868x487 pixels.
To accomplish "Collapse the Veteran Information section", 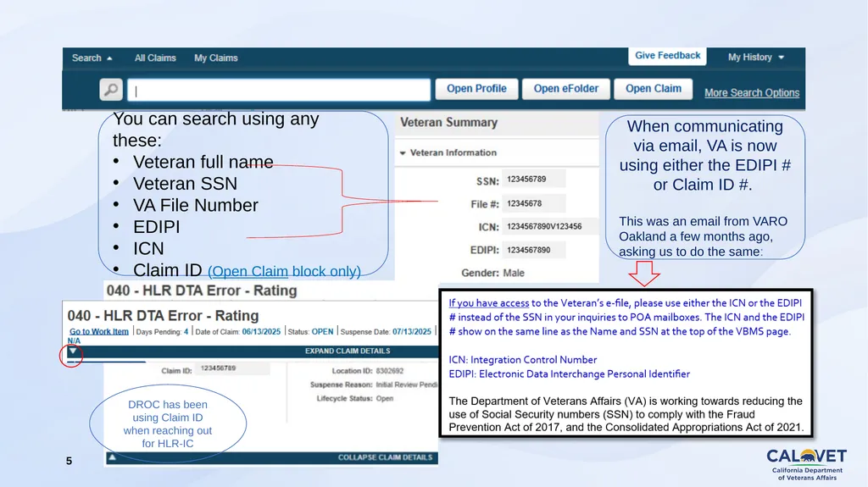I will [x=403, y=153].
